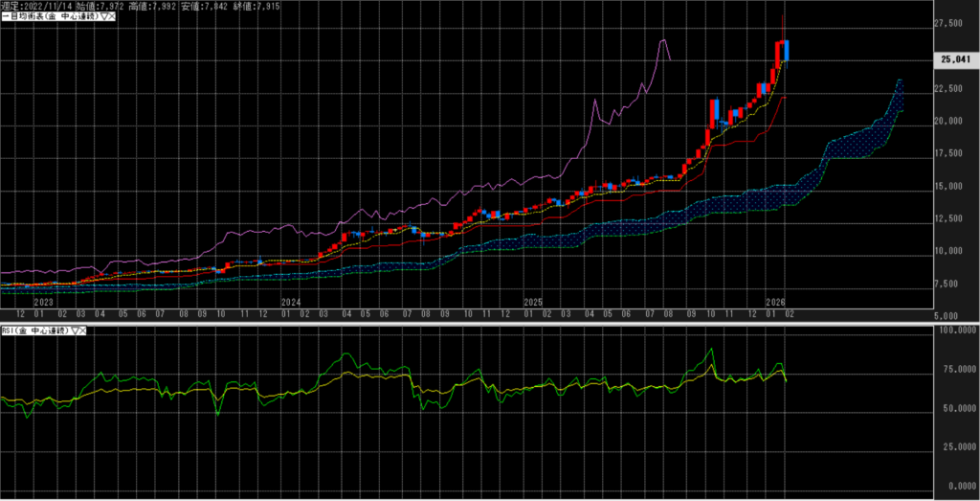
Task: Click the 2023 year label on time axis
Action: [44, 302]
